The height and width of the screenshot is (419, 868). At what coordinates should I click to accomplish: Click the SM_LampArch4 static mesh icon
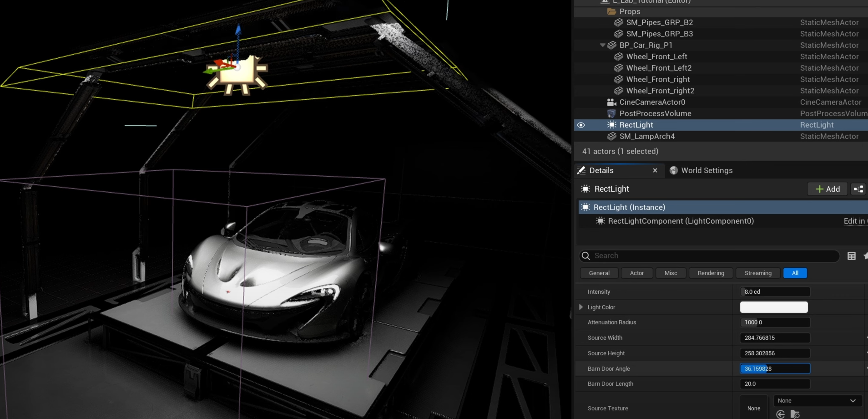point(611,136)
